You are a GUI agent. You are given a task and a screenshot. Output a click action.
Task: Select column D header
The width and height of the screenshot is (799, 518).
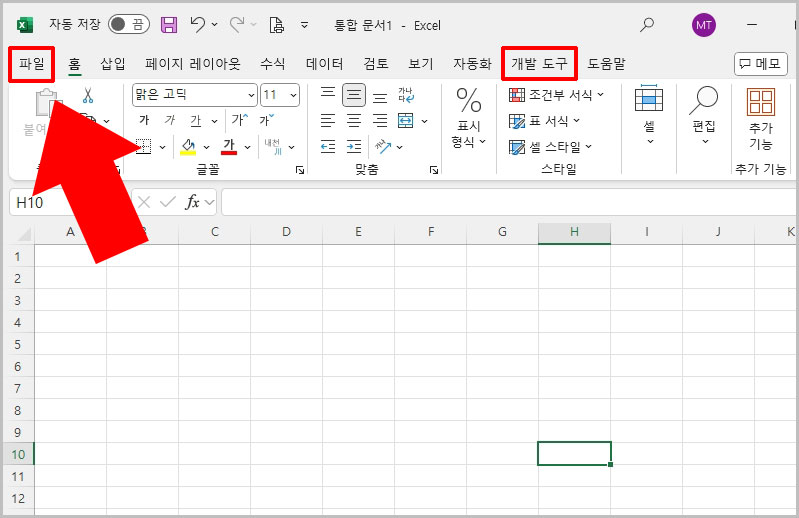coord(286,232)
